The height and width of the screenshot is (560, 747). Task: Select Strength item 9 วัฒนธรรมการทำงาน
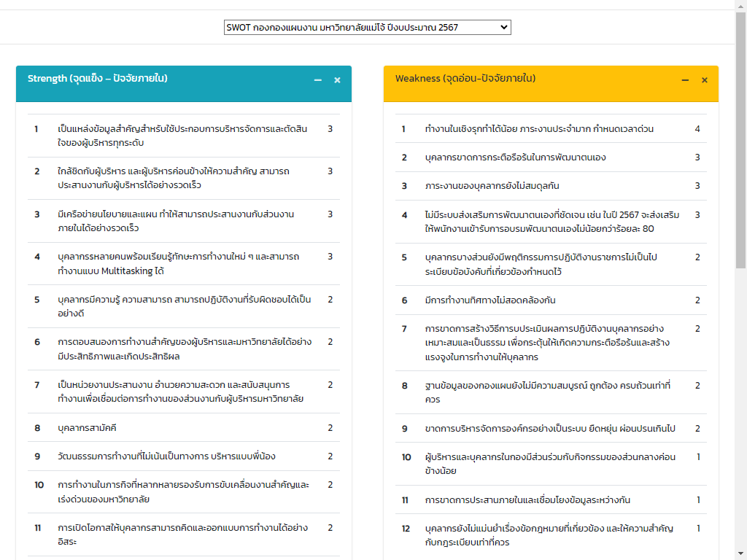tap(166, 456)
